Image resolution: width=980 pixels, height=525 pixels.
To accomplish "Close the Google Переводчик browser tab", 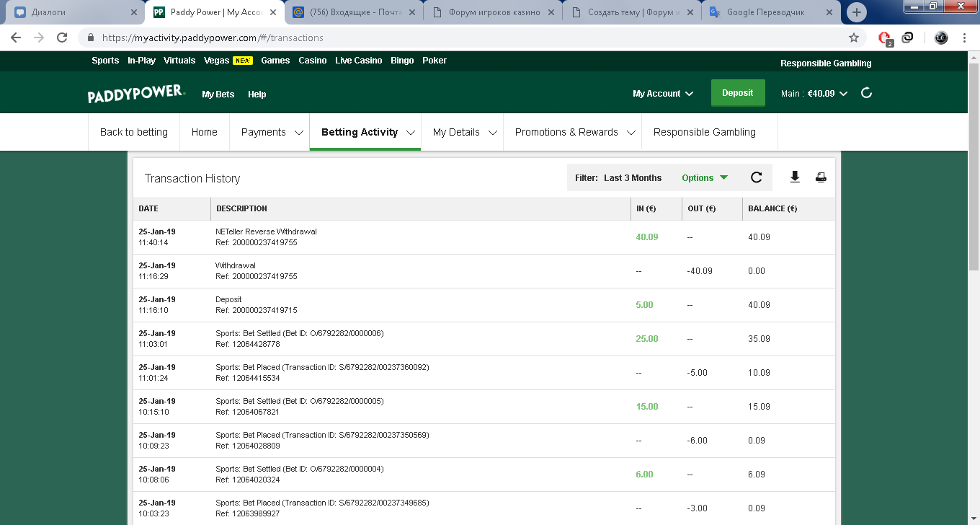I will point(829,12).
